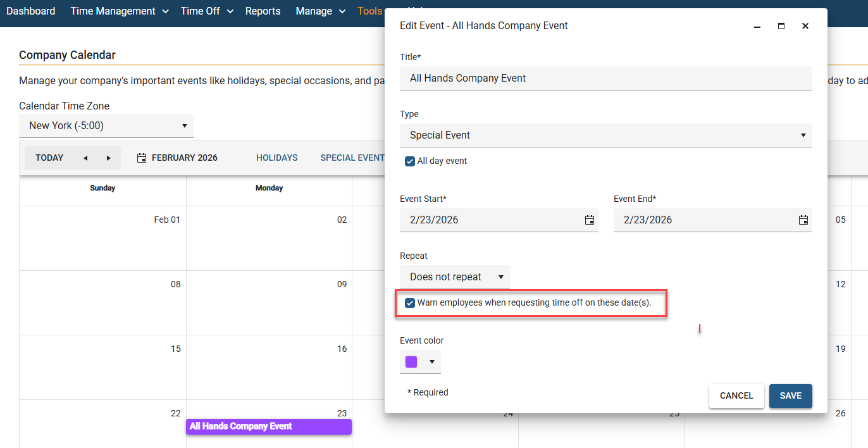Select the Holidays calendar tab
This screenshot has height=448, width=868.
tap(277, 158)
